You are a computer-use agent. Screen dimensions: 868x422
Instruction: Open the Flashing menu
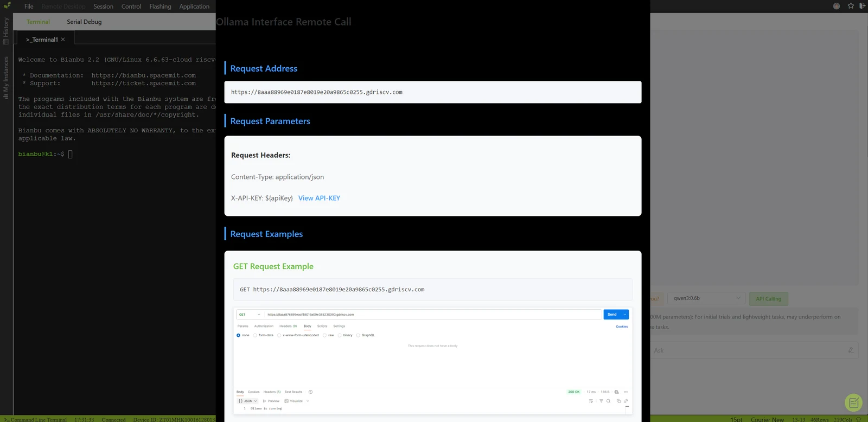point(160,7)
